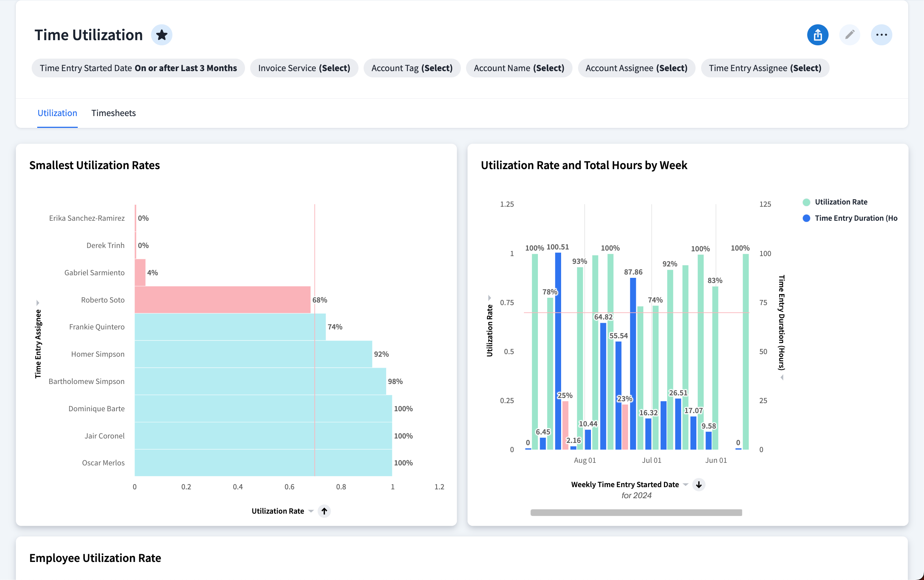Click triangle above Time Entry Assignee axis

coord(38,303)
